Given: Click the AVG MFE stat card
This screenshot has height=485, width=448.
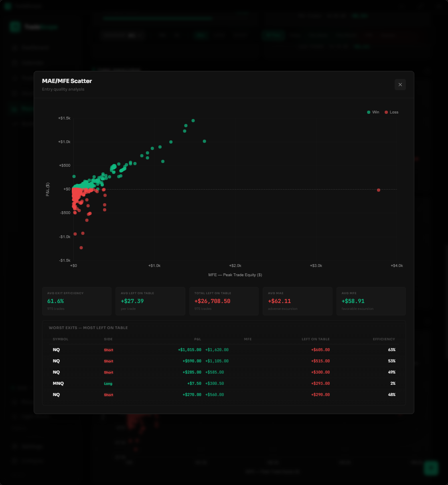Looking at the screenshot, I should [371, 301].
